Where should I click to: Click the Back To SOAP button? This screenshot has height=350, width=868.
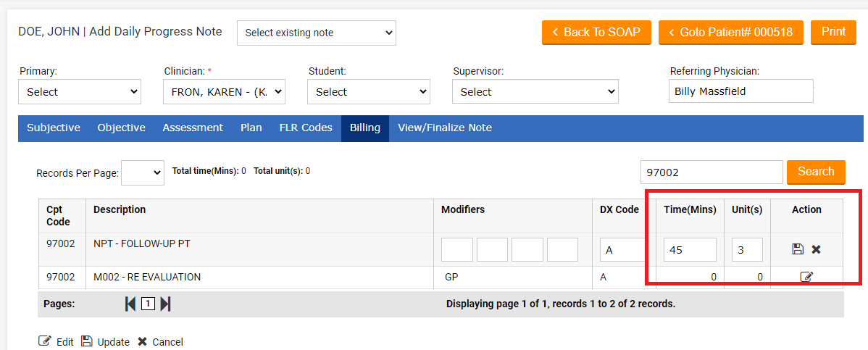click(596, 33)
